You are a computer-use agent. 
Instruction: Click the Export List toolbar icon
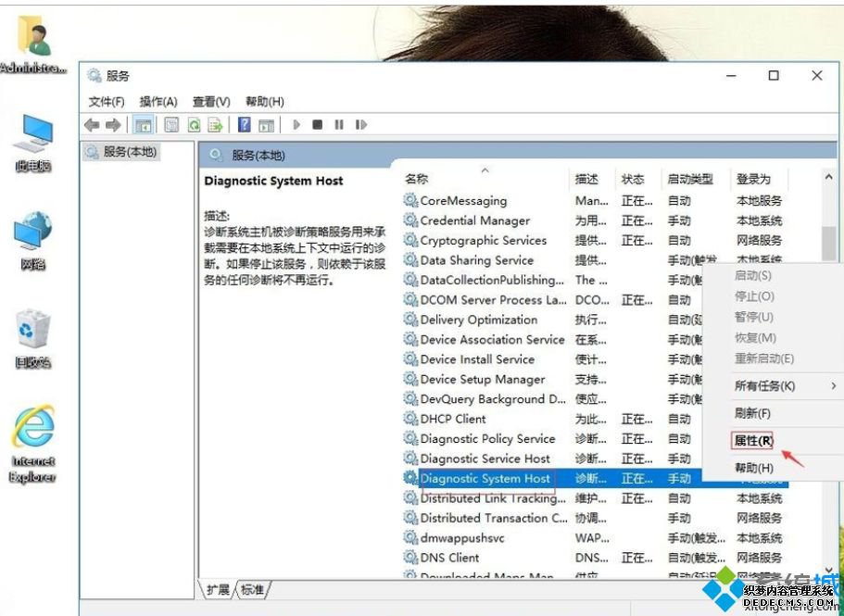pyautogui.click(x=216, y=125)
